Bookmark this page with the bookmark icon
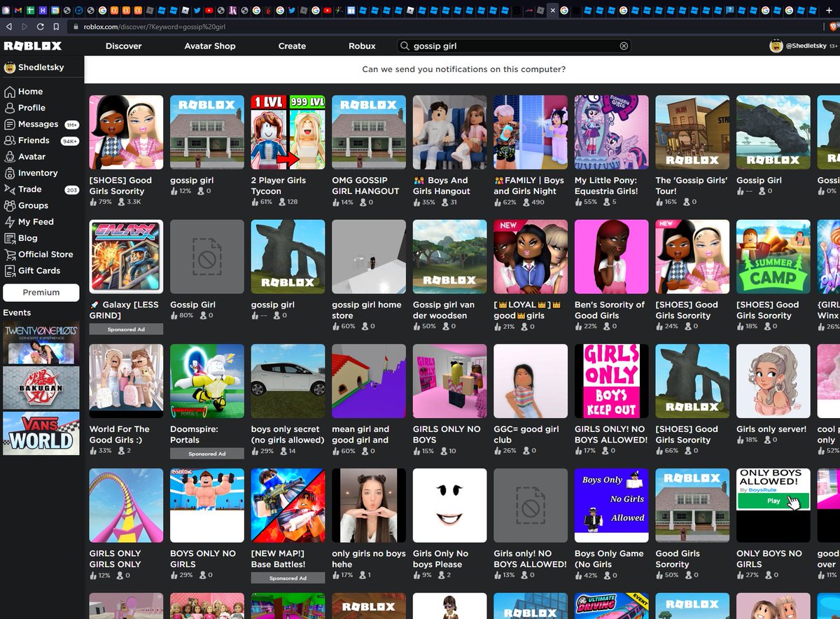The image size is (840, 619). (x=55, y=26)
